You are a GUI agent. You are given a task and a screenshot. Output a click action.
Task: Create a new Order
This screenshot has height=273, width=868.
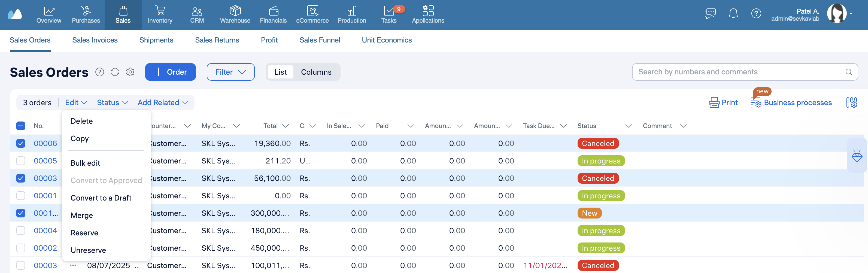[171, 72]
